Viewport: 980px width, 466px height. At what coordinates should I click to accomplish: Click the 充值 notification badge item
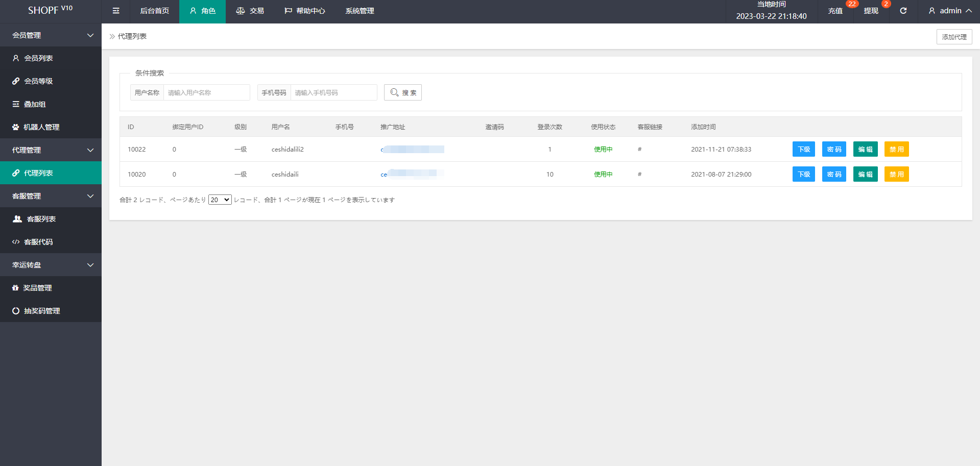(x=835, y=11)
